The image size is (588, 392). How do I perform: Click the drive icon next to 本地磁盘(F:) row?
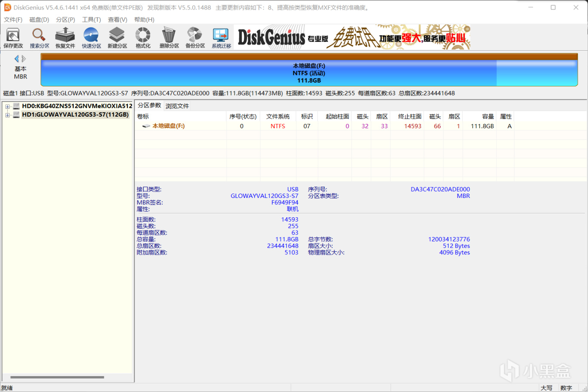146,126
